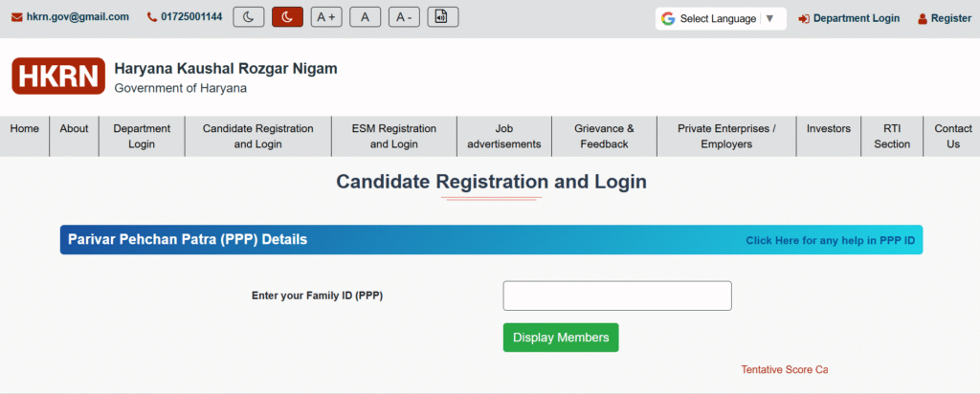Open ESM Registration and Login menu
This screenshot has width=980, height=394.
tap(394, 136)
